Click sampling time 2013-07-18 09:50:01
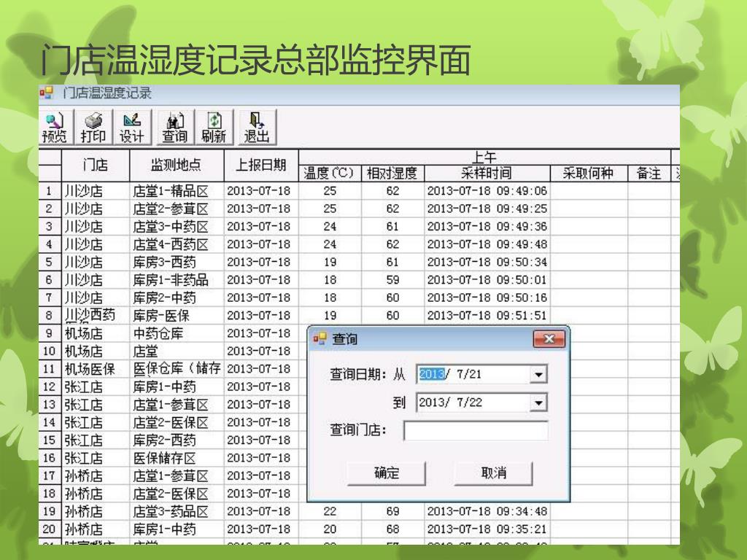Image resolution: width=747 pixels, height=560 pixels. tap(487, 280)
